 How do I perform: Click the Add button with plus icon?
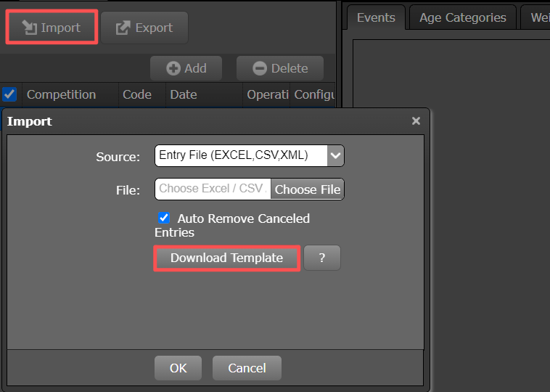(186, 68)
